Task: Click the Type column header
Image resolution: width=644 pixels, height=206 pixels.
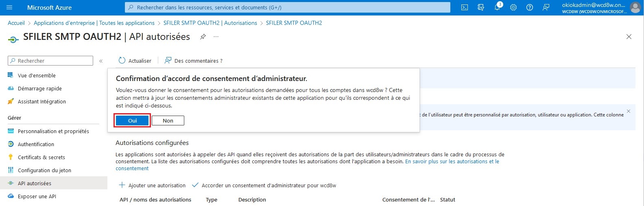Action: tap(212, 199)
